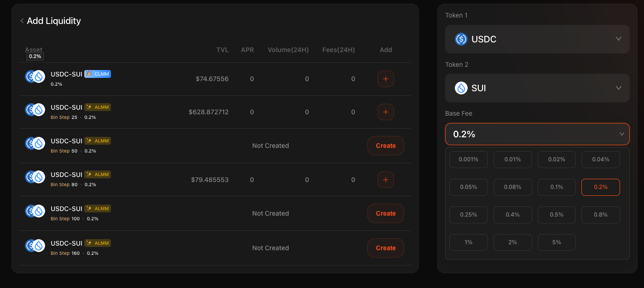This screenshot has height=288, width=644.
Task: Click SUI droplet icon in Token 2 field
Action: [461, 88]
